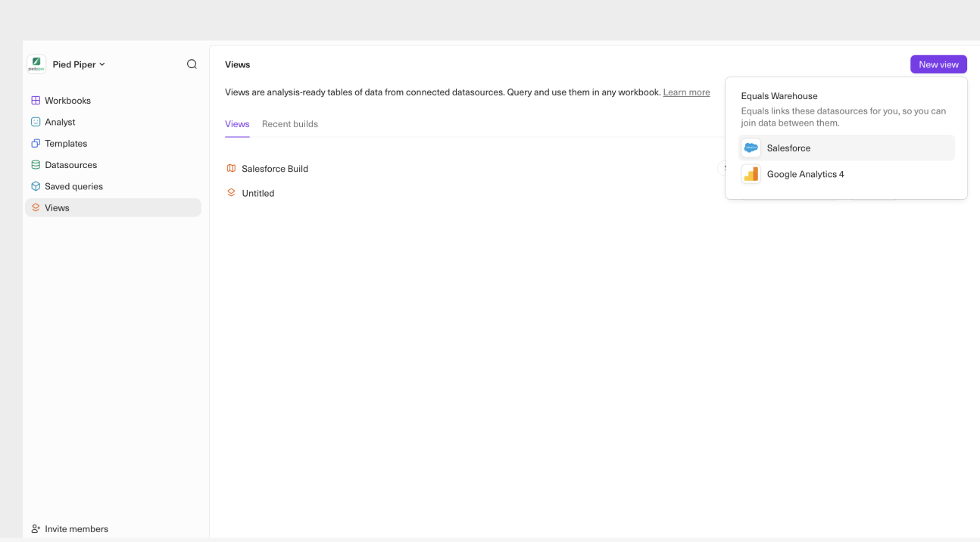Image resolution: width=980 pixels, height=542 pixels.
Task: Open Templates in the sidebar
Action: 113,143
